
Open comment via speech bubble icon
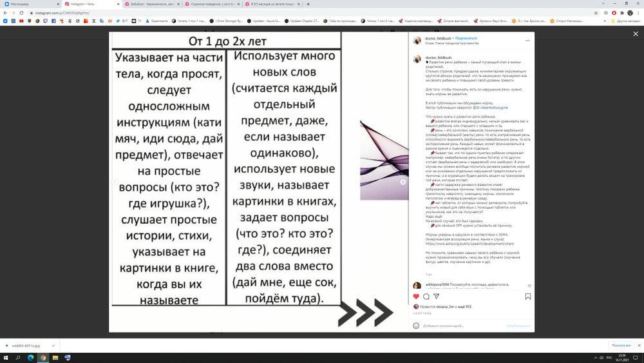(426, 297)
